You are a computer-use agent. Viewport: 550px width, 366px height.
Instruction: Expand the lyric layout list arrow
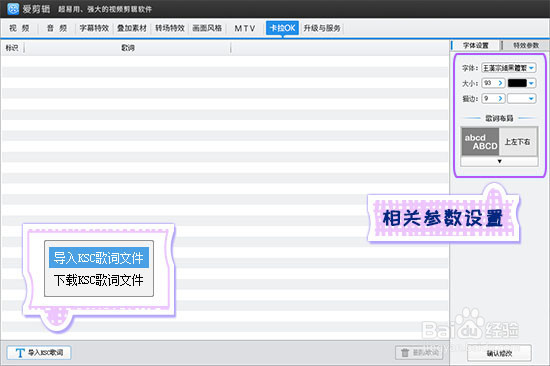[499, 161]
